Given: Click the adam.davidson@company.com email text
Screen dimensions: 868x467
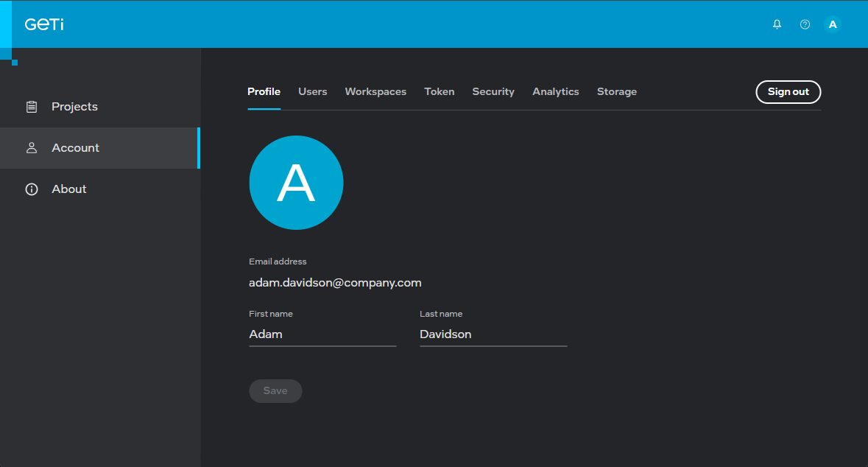Looking at the screenshot, I should (x=335, y=283).
